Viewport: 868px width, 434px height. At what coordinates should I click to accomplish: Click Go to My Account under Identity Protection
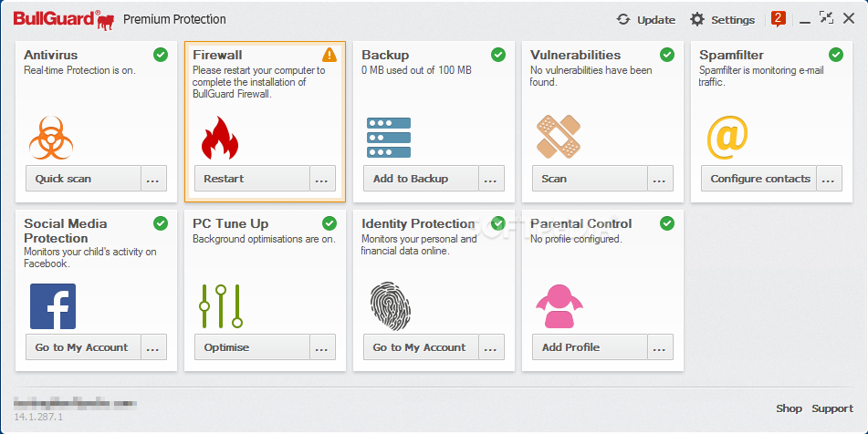click(422, 346)
